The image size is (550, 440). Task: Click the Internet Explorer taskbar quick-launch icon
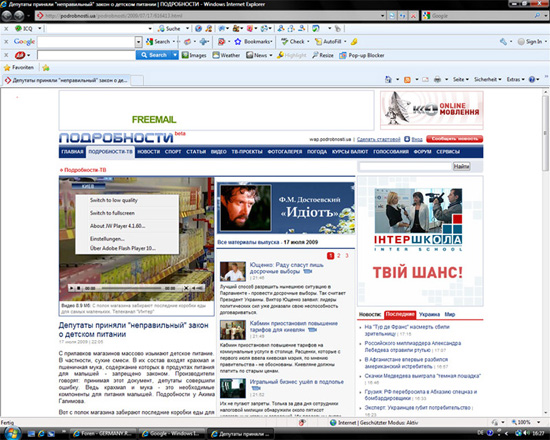(x=41, y=434)
